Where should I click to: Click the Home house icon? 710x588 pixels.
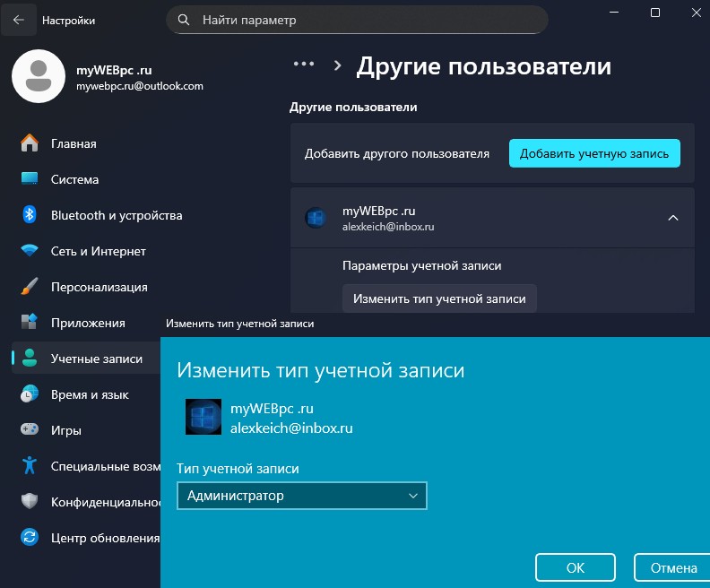pyautogui.click(x=30, y=143)
